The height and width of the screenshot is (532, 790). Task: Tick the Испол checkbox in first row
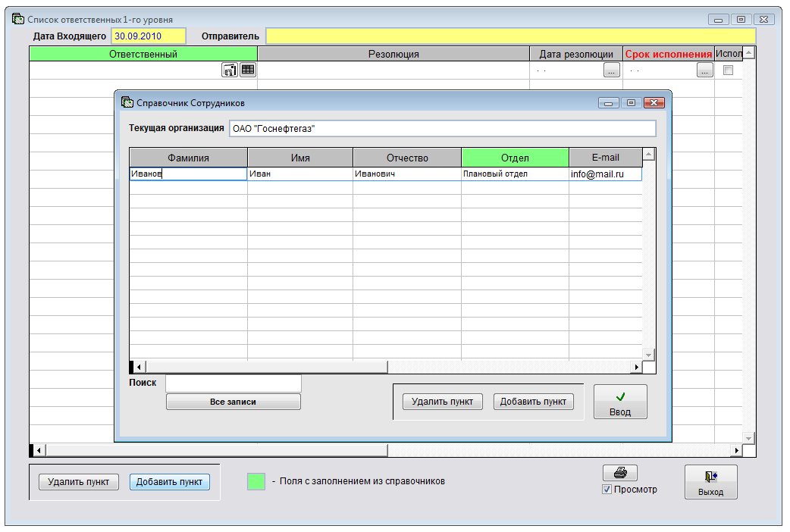point(728,70)
